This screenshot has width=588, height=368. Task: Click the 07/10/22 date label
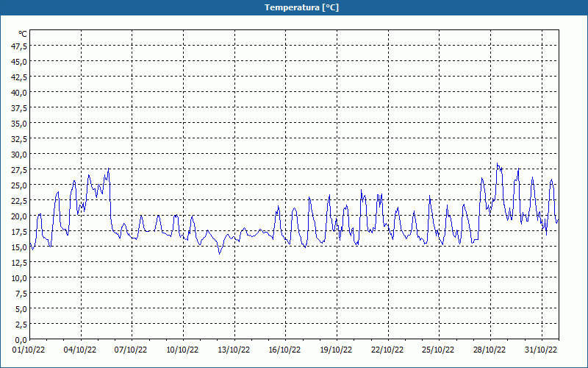(131, 350)
